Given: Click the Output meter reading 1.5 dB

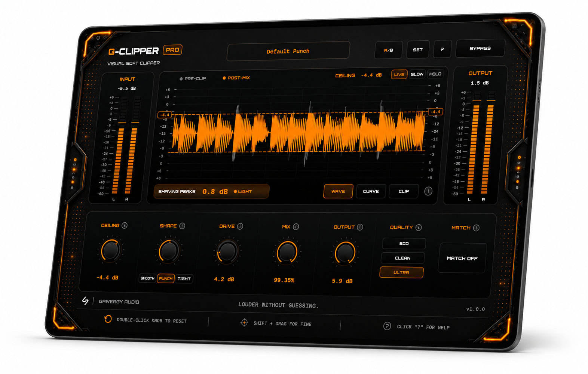Looking at the screenshot, I should (x=480, y=83).
